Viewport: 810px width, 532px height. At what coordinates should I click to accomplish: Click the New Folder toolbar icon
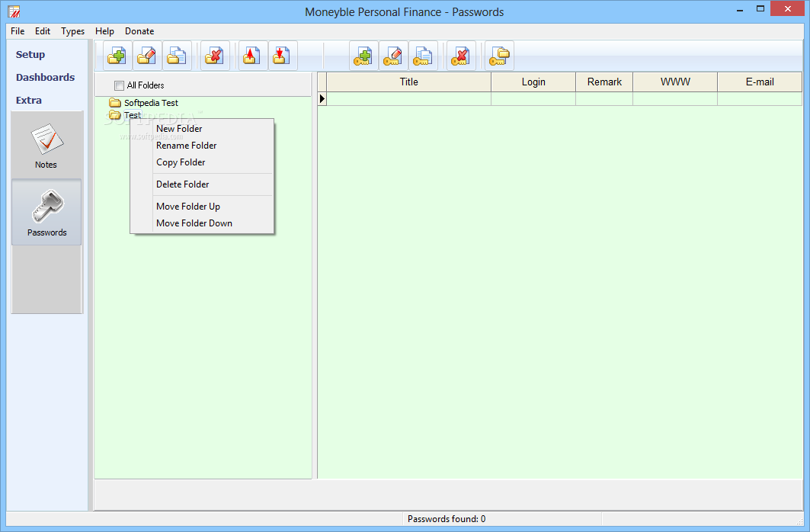pos(117,56)
